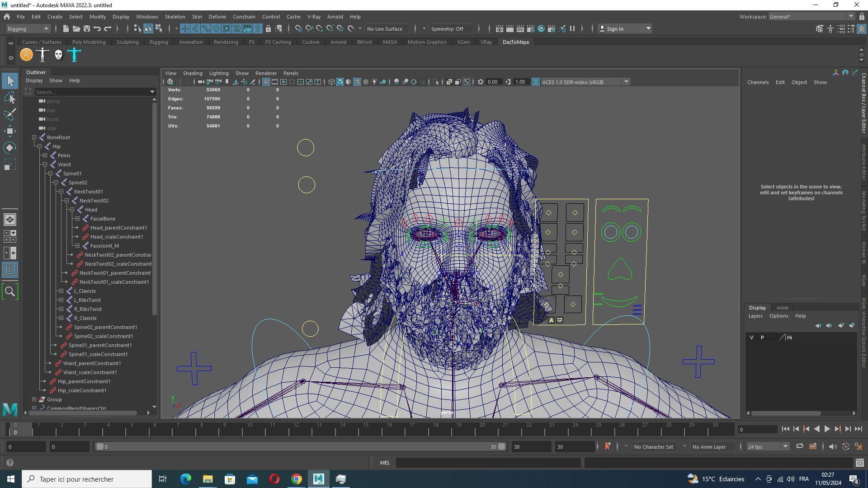
Task: Open the 24 fps frame rate dropdown
Action: tap(767, 447)
